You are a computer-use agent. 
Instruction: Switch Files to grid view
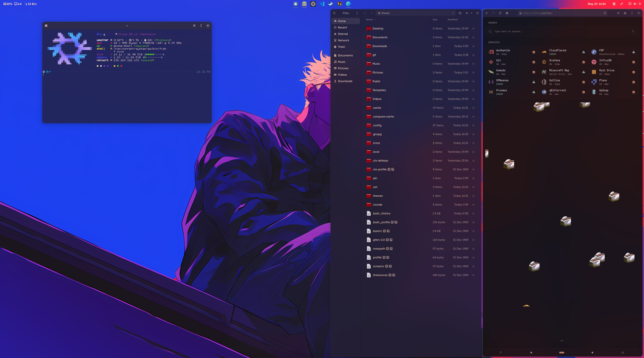coord(466,13)
